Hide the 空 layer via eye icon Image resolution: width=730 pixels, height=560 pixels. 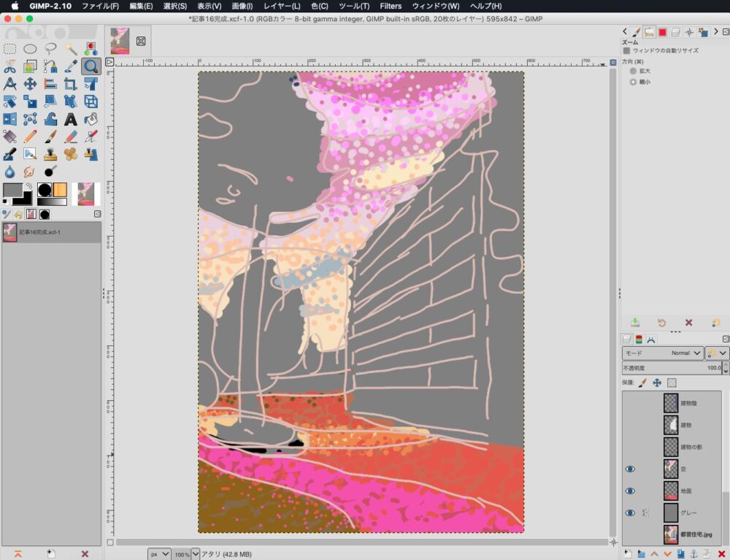click(x=630, y=469)
